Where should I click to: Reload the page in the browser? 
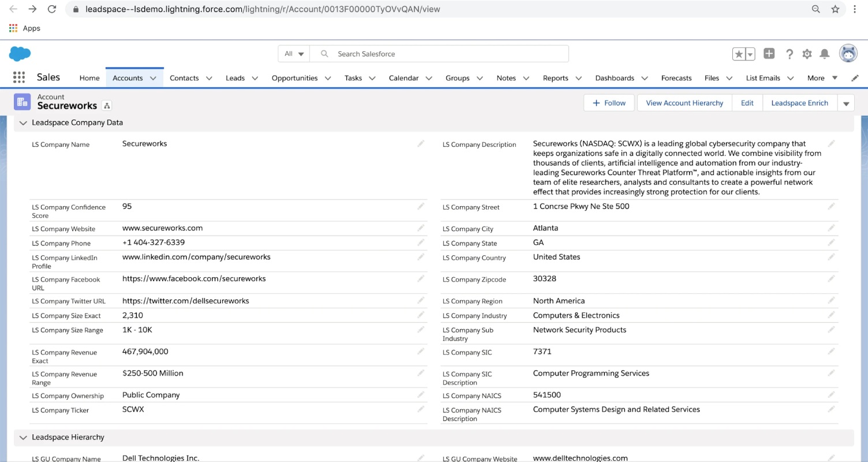click(x=52, y=9)
